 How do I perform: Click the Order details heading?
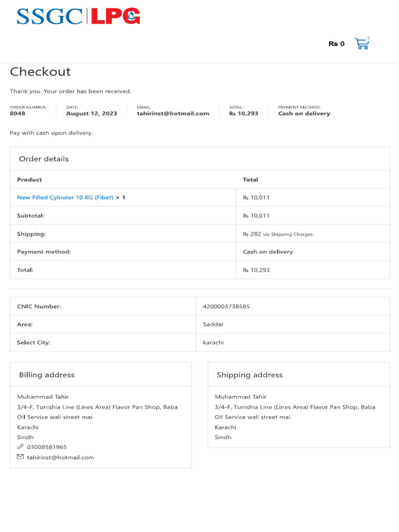(x=44, y=159)
